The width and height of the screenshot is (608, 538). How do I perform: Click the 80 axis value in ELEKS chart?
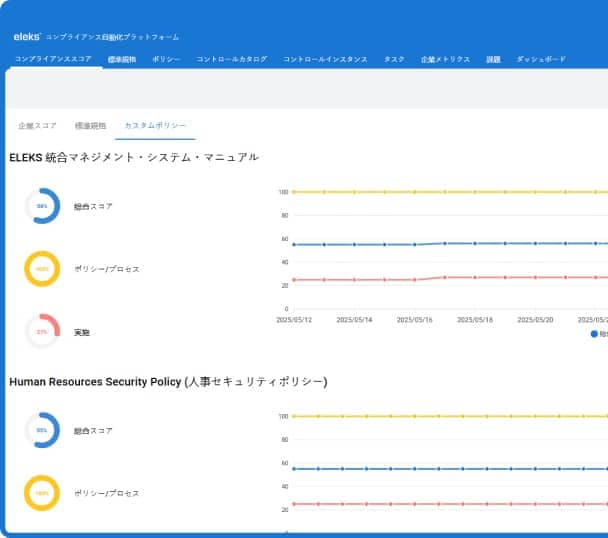pyautogui.click(x=285, y=215)
